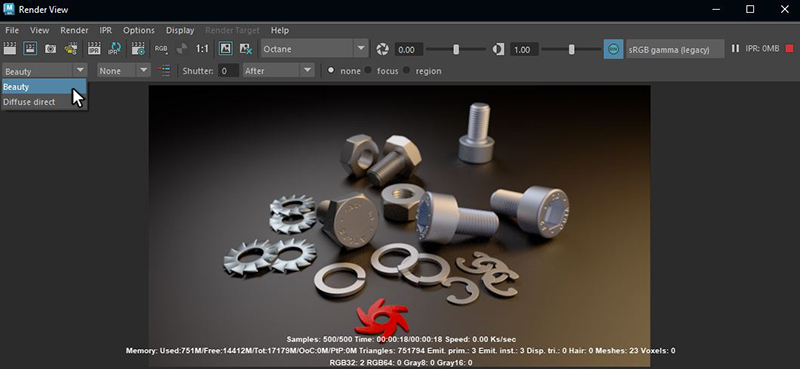800x369 pixels.
Task: Open the After shutter dropdown
Action: (279, 70)
